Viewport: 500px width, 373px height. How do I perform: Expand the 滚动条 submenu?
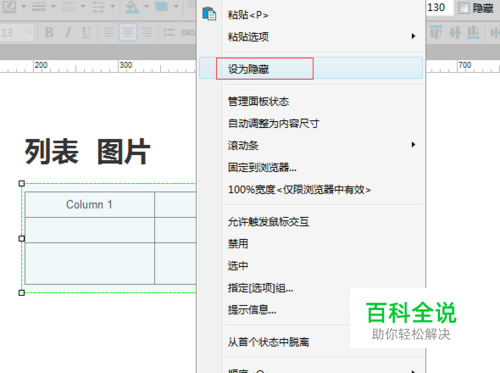point(311,145)
